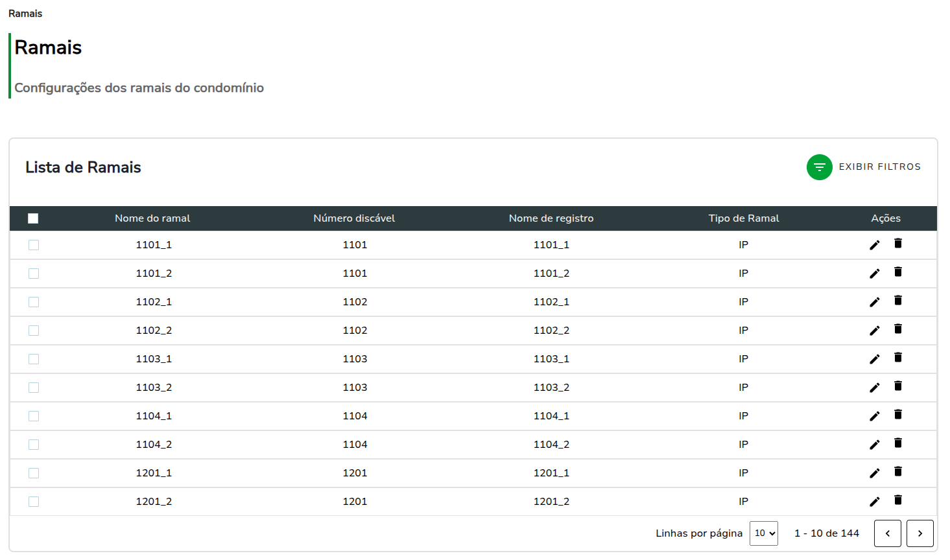Select ramal 1201_2 checkbox
Viewport: 950px width, 560px height.
pyautogui.click(x=34, y=502)
